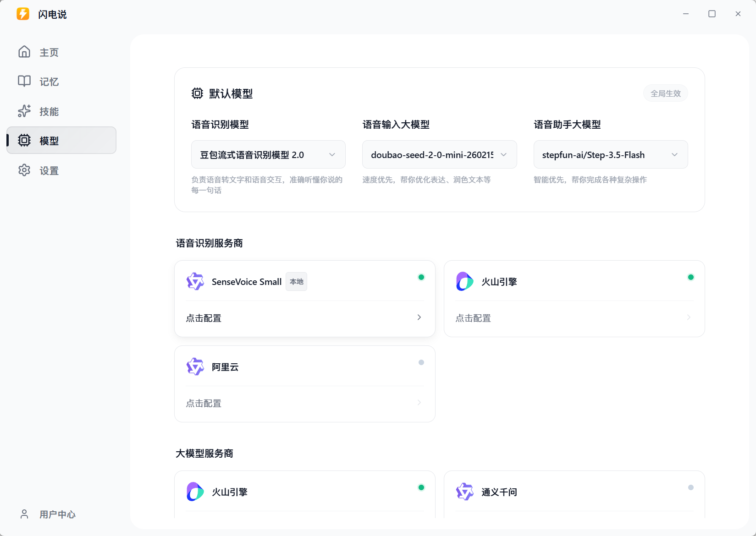Expand 点击配置 chevron on SenseVoice Small card
Image resolution: width=756 pixels, height=536 pixels.
(x=419, y=317)
